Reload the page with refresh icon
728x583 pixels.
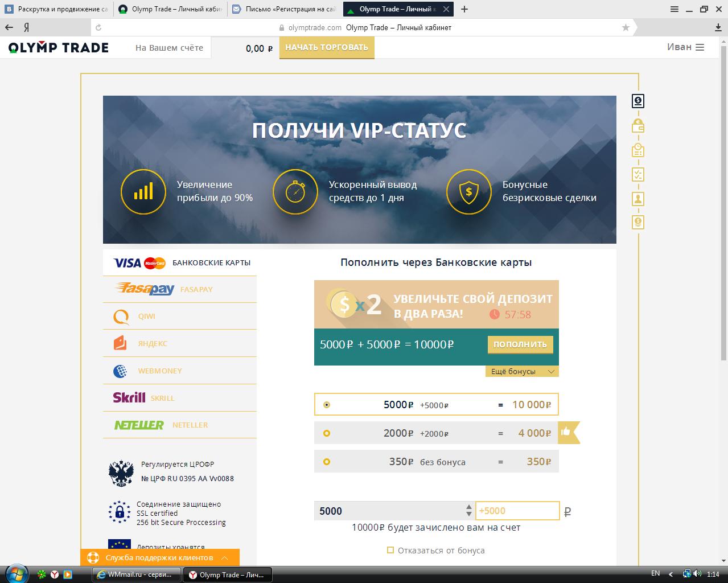pyautogui.click(x=98, y=27)
